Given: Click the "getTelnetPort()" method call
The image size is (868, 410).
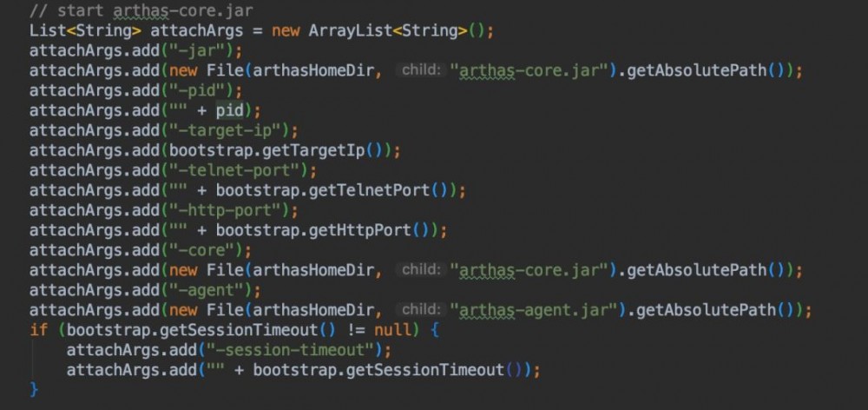Looking at the screenshot, I should click(378, 190).
